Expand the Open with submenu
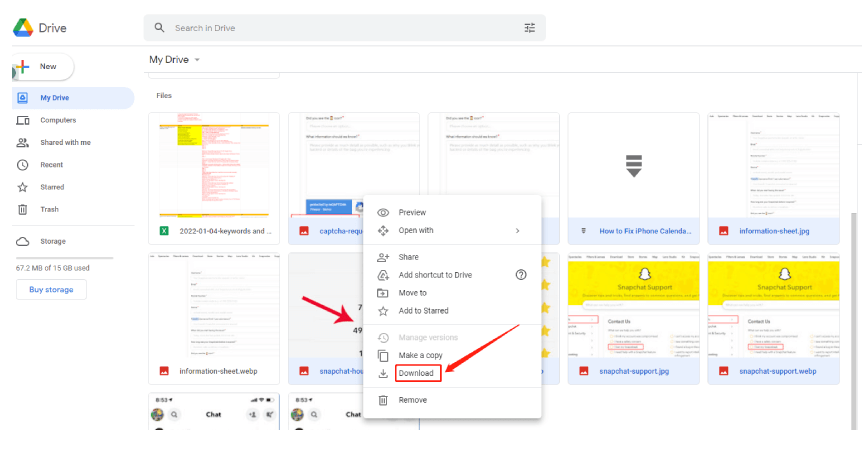Image resolution: width=863 pixels, height=453 pixels. click(x=517, y=230)
